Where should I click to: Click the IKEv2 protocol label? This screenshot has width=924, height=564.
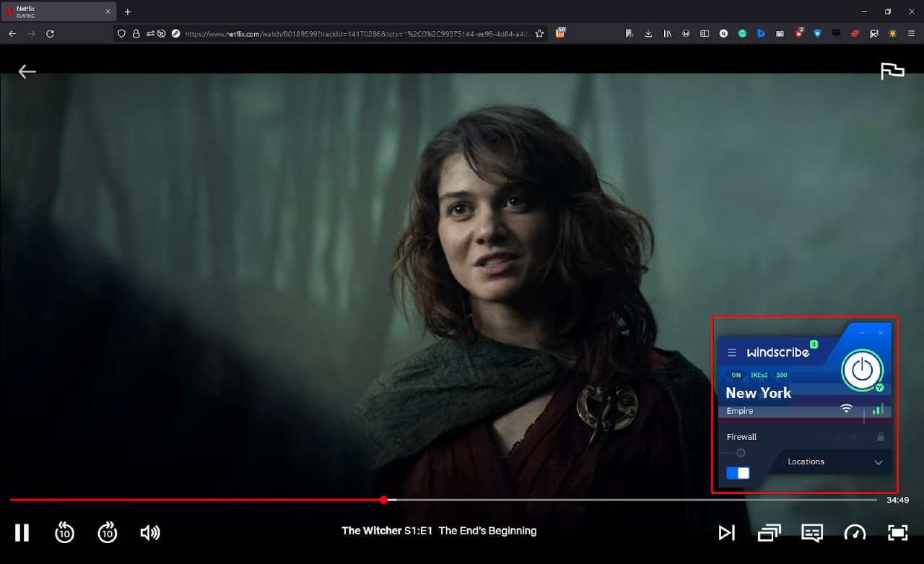[x=759, y=376]
